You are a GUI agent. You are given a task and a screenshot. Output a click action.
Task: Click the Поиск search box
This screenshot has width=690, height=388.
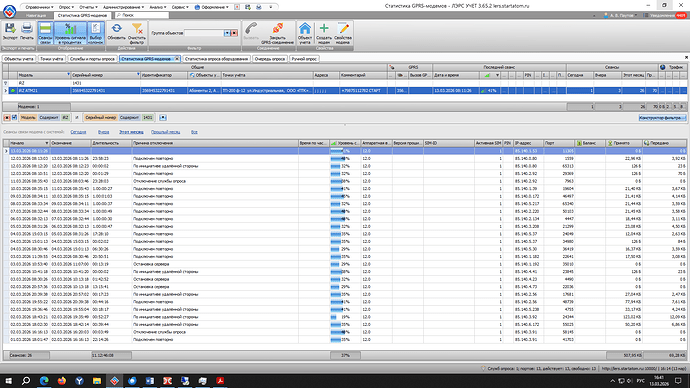pos(141,15)
